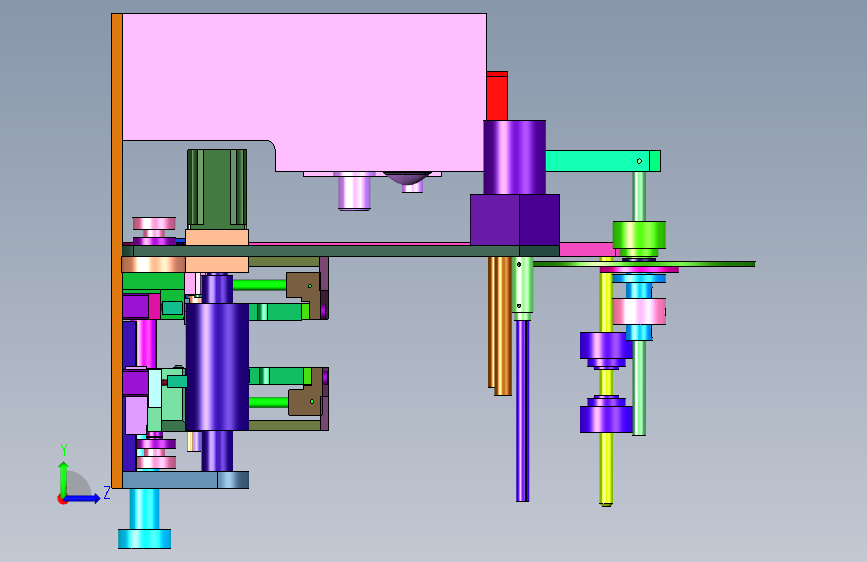Select the steel blue base plate

185,480
